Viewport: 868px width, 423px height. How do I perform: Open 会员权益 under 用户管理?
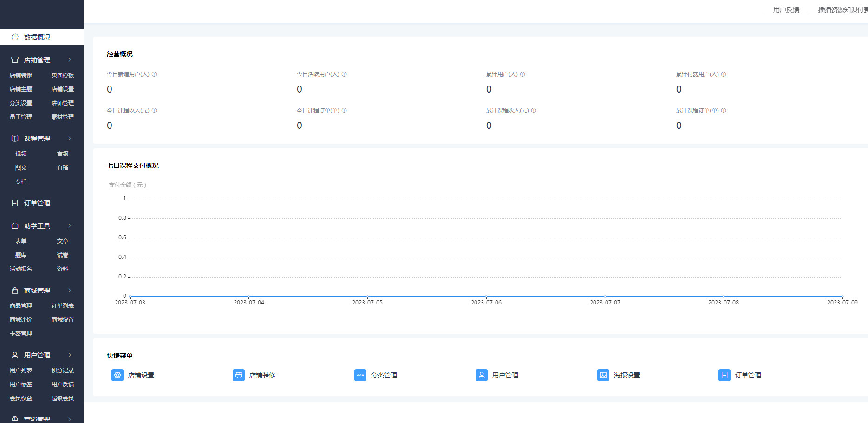(21, 398)
